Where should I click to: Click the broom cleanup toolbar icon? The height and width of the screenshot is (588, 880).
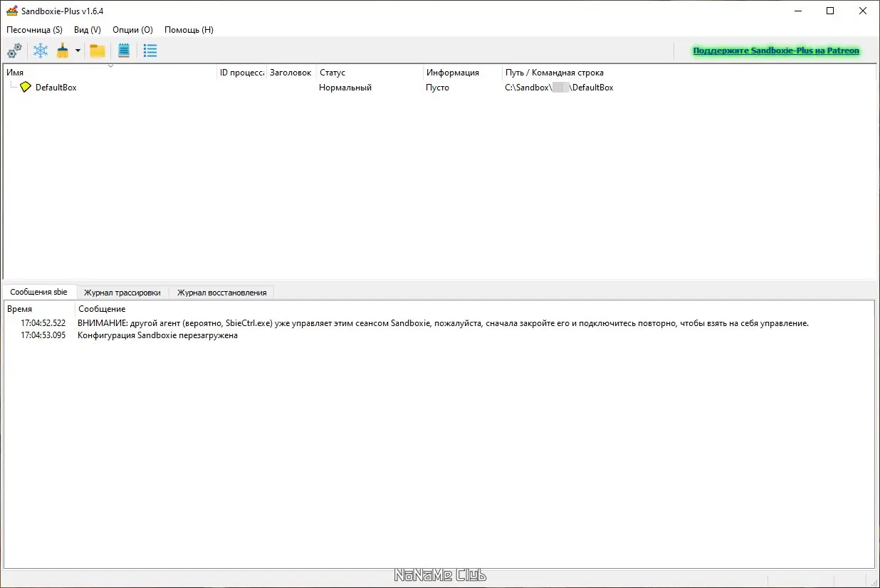click(x=63, y=51)
